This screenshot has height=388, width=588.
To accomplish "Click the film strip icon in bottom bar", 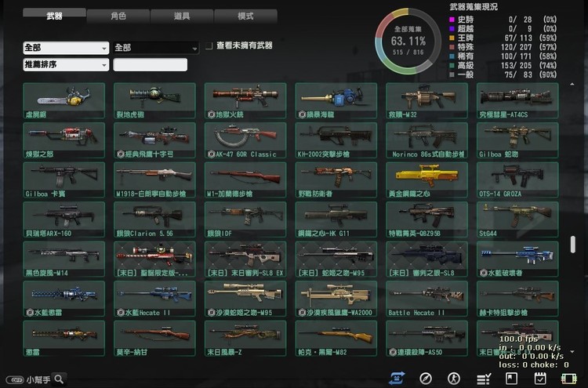I will click(x=569, y=379).
